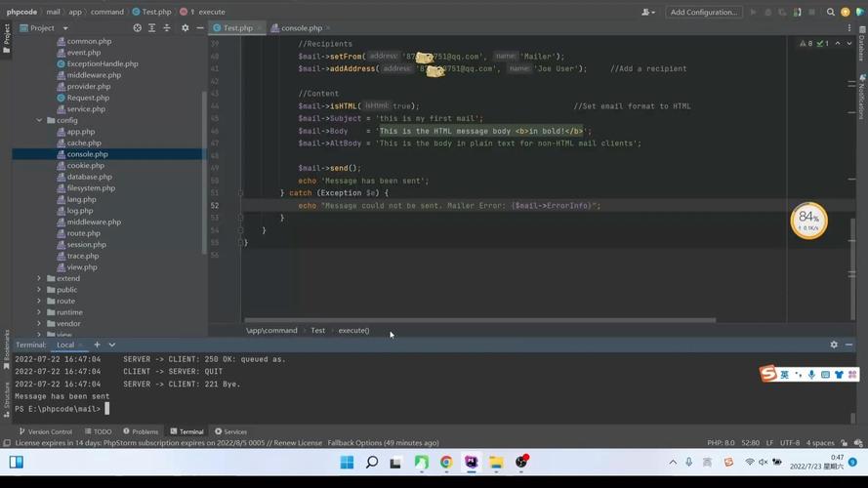
Task: Click line number 52 in the gutter
Action: pyautogui.click(x=215, y=205)
